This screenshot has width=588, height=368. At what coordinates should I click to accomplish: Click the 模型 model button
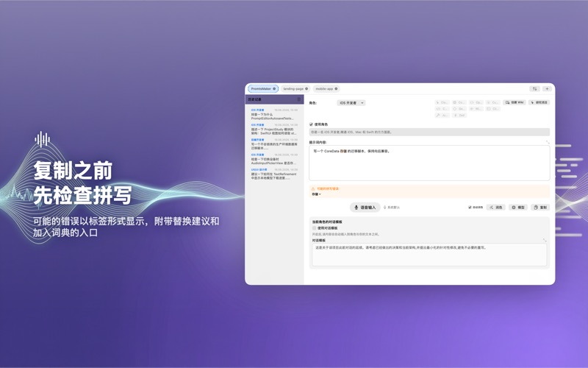pyautogui.click(x=518, y=208)
